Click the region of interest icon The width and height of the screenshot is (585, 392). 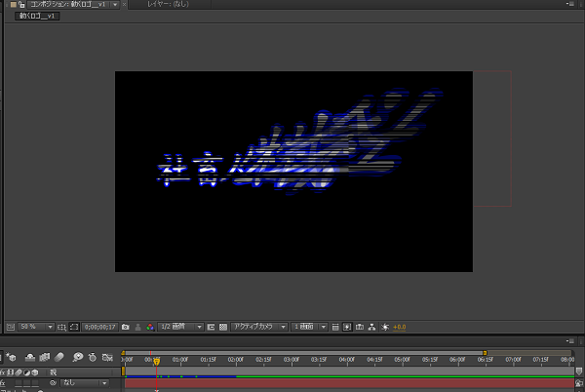212,327
